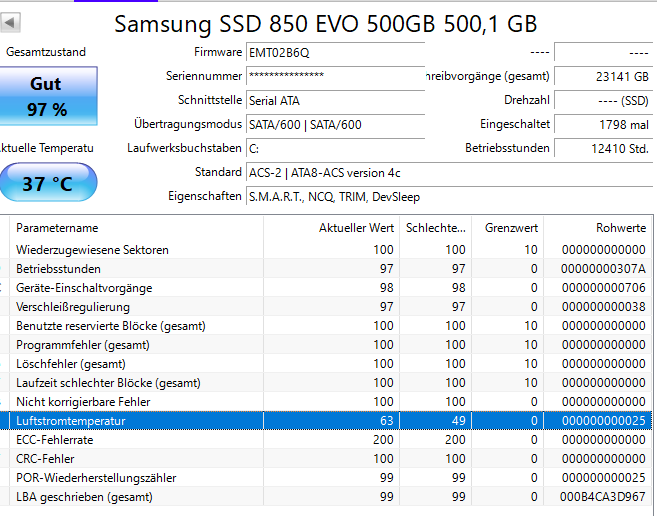Select the Verschleißregulierung row
The image size is (657, 516).
click(326, 307)
